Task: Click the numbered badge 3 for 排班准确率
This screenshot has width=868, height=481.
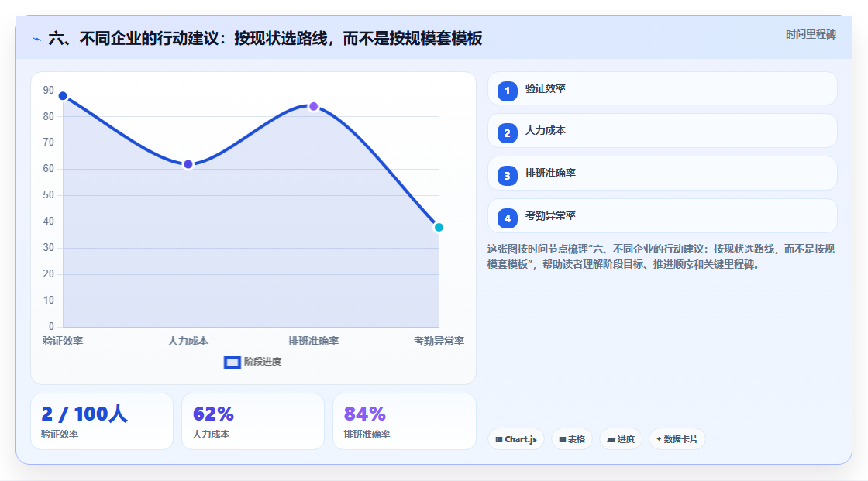Action: coord(507,176)
